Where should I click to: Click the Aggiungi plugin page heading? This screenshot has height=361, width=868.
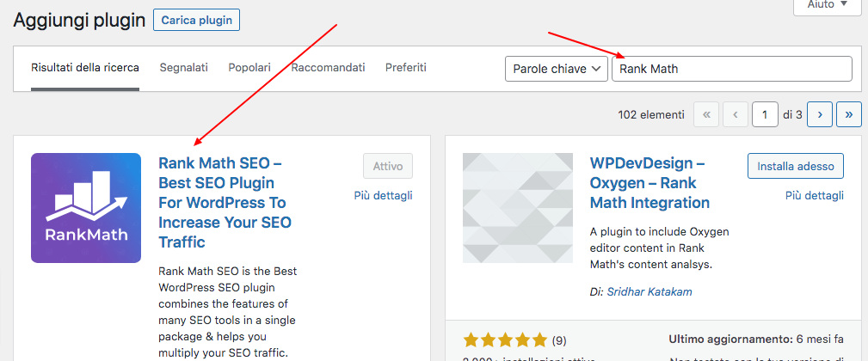[x=79, y=21]
